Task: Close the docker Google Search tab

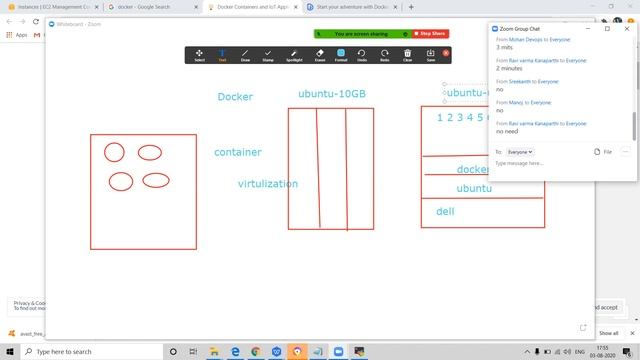Action: click(196, 7)
